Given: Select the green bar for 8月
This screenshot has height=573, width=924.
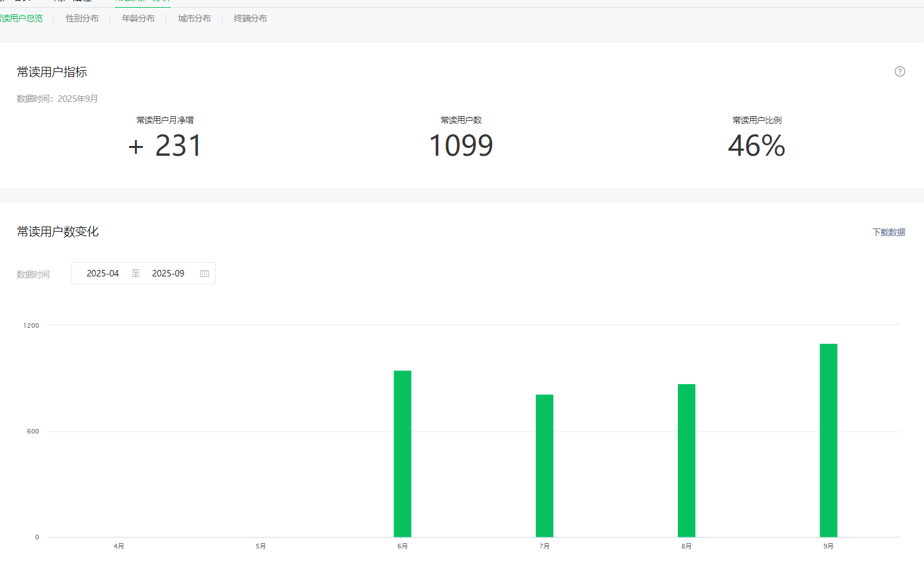Looking at the screenshot, I should pos(686,461).
